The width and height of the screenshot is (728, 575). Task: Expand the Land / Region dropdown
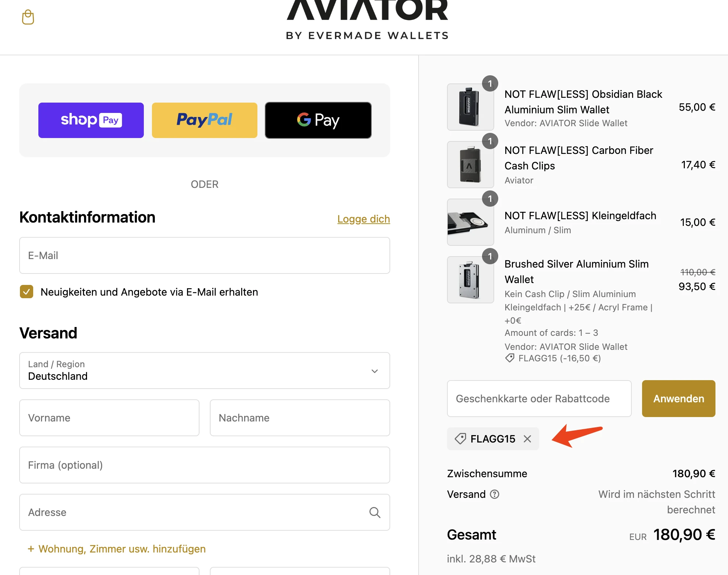(205, 371)
